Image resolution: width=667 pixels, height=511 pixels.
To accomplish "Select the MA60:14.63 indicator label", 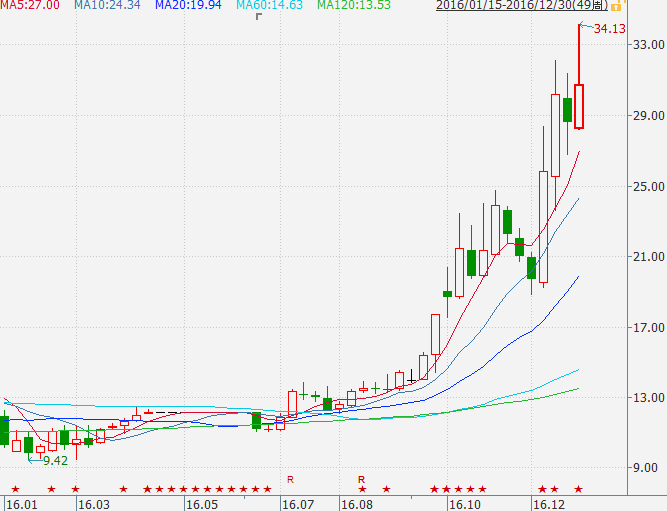I will [271, 6].
